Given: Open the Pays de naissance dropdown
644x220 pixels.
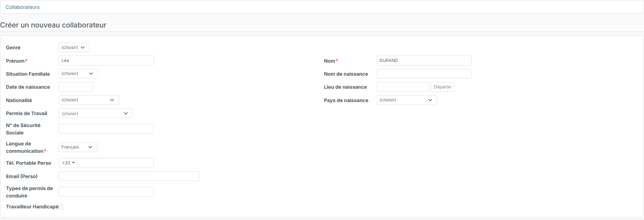Looking at the screenshot, I should 407,100.
